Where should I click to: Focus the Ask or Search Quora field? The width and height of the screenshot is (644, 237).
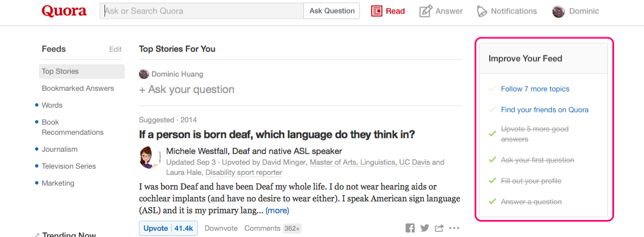pos(202,11)
